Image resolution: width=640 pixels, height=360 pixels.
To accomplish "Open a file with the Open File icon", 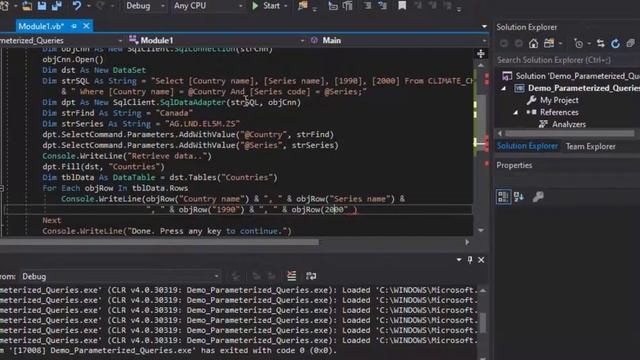I will pyautogui.click(x=27, y=6).
